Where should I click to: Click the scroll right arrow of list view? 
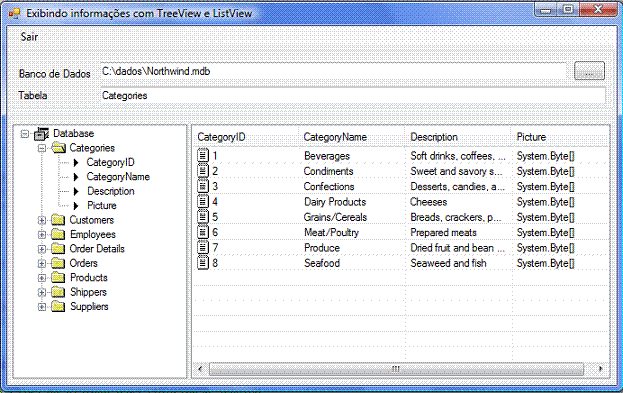click(601, 369)
